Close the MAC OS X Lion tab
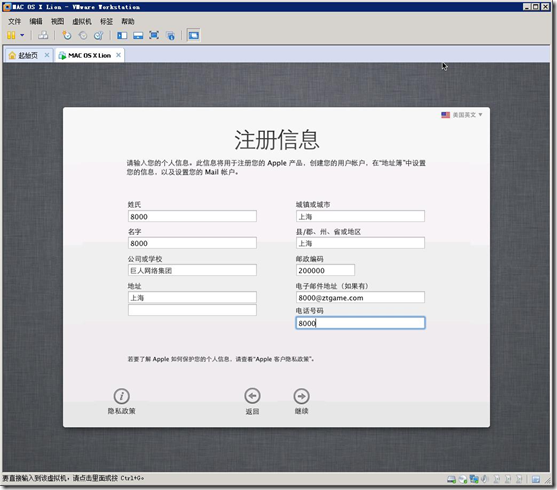This screenshot has width=557, height=490. [118, 55]
